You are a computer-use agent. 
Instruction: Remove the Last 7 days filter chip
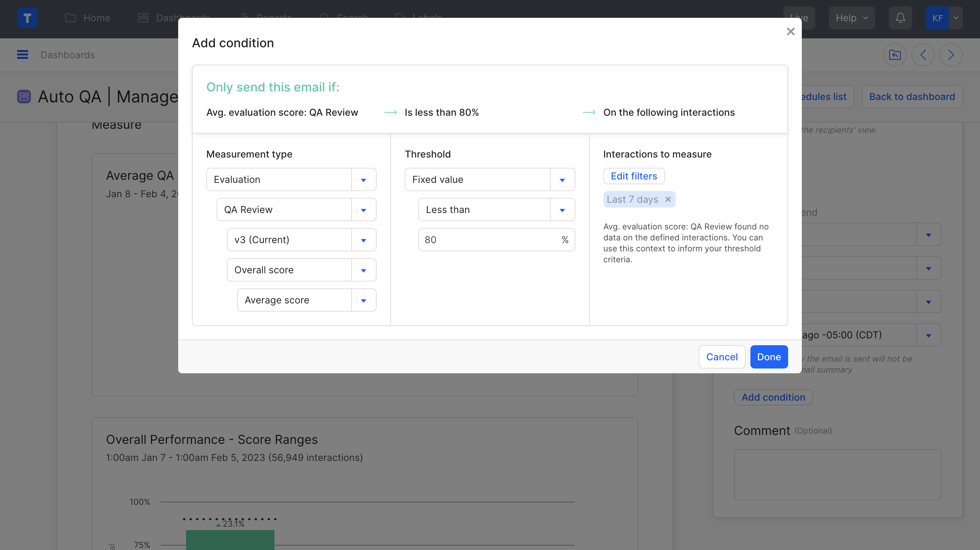(x=667, y=199)
